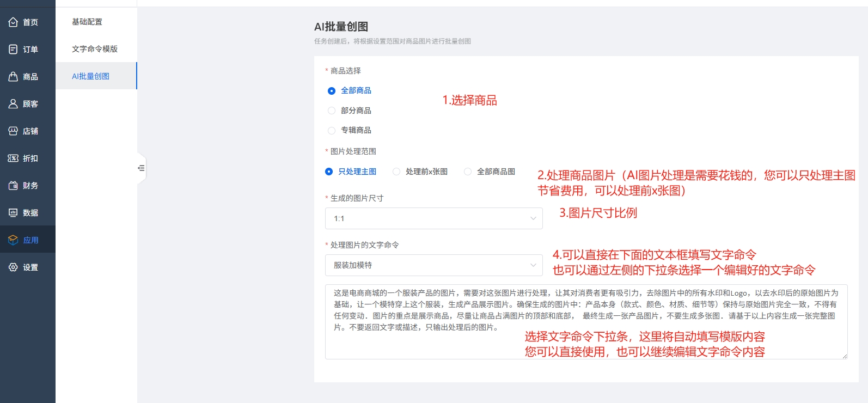868x403 pixels.
Task: Select 处理前x张图 radio option
Action: pos(396,172)
